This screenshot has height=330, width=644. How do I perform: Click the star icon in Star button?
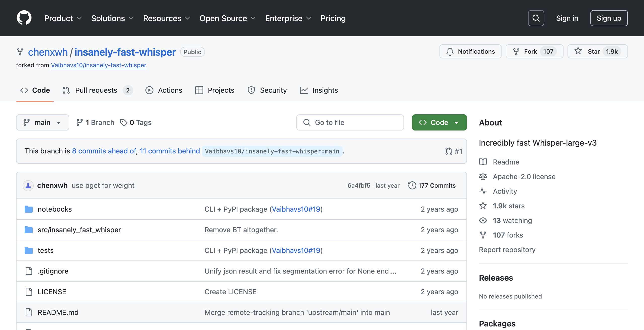pos(578,51)
